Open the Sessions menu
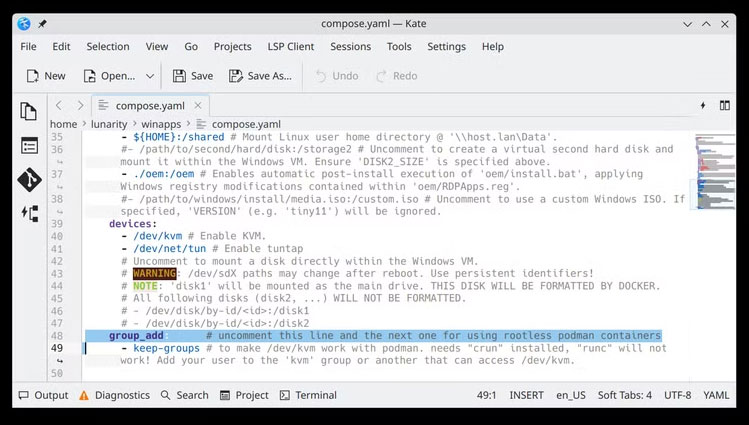Screen dimensions: 749x425 [x=351, y=47]
